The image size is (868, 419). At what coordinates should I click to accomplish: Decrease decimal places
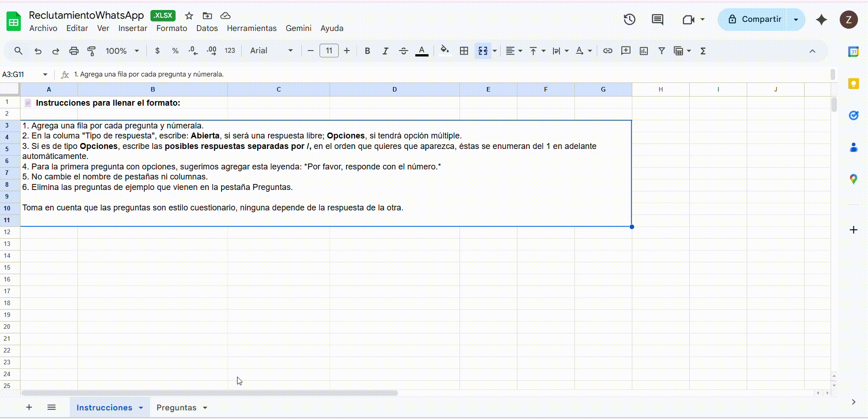pyautogui.click(x=193, y=51)
